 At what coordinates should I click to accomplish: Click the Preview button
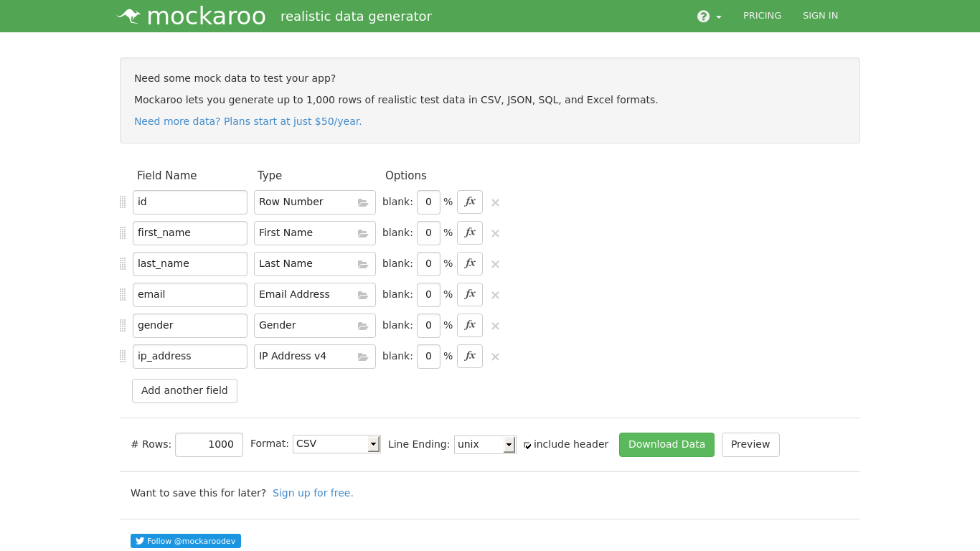[750, 445]
